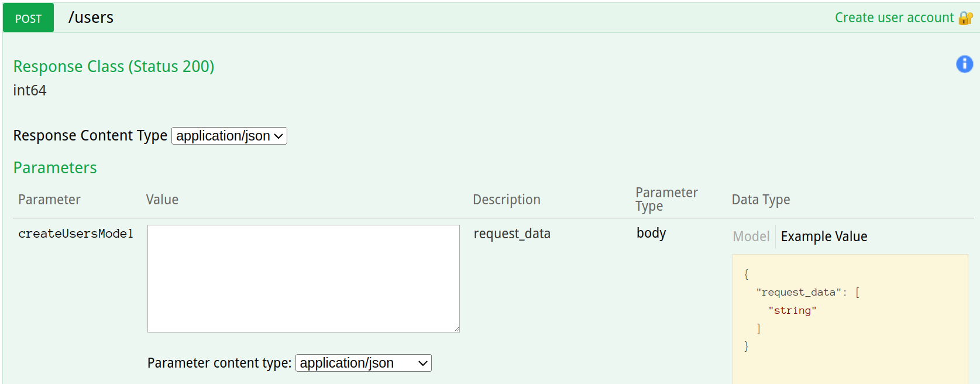Click the Parameter Type column header
The width and height of the screenshot is (980, 384).
coord(666,199)
